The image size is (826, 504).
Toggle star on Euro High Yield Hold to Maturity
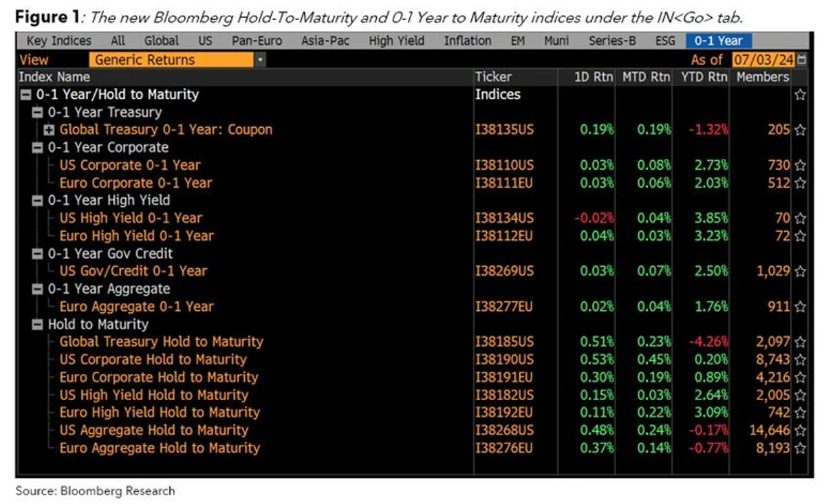(800, 413)
